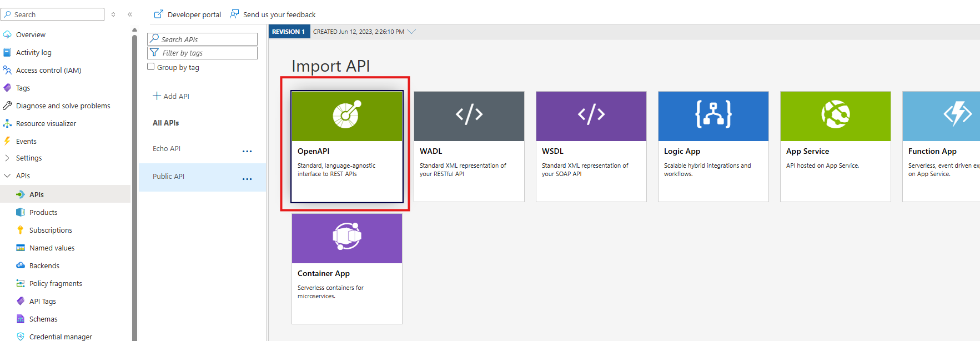Collapse the sidebar with double chevron

click(x=130, y=14)
